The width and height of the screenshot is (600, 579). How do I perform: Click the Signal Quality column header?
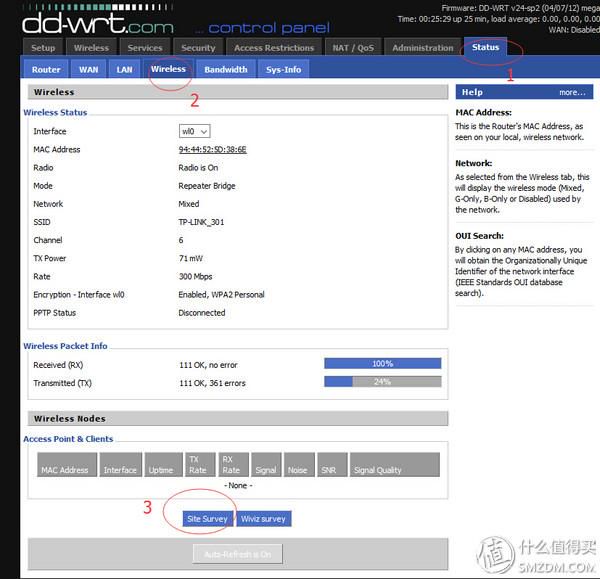[395, 465]
